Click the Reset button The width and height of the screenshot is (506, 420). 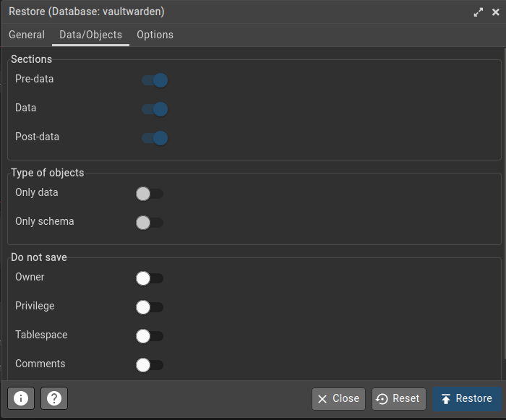point(398,398)
